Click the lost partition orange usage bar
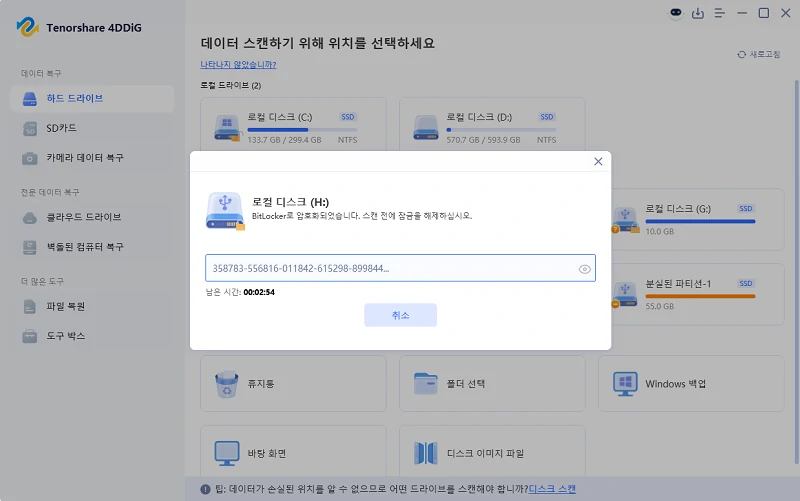Image resolution: width=800 pixels, height=501 pixels. pyautogui.click(x=700, y=296)
